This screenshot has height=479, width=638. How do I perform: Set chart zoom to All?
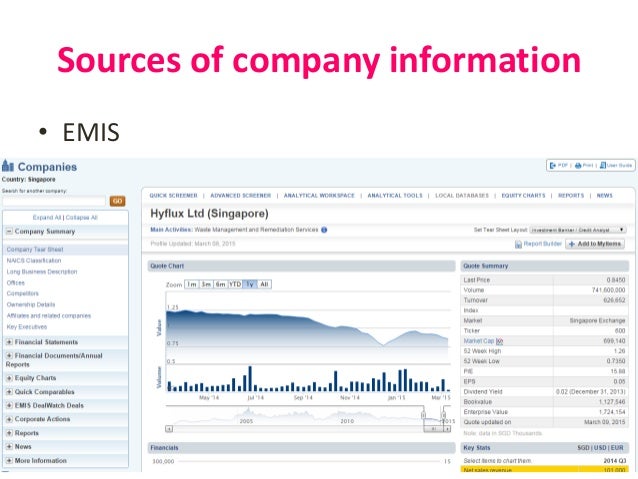(264, 284)
